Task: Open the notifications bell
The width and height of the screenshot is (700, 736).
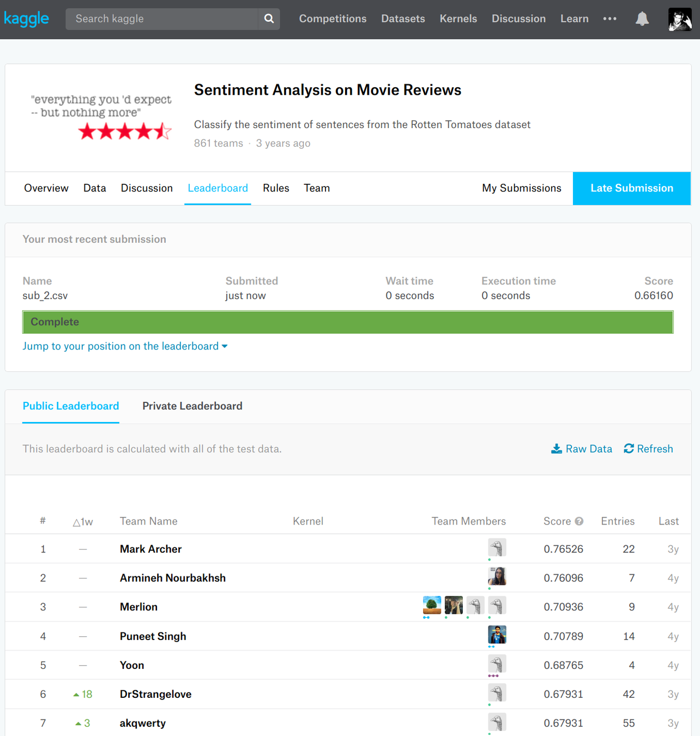Action: pos(642,19)
